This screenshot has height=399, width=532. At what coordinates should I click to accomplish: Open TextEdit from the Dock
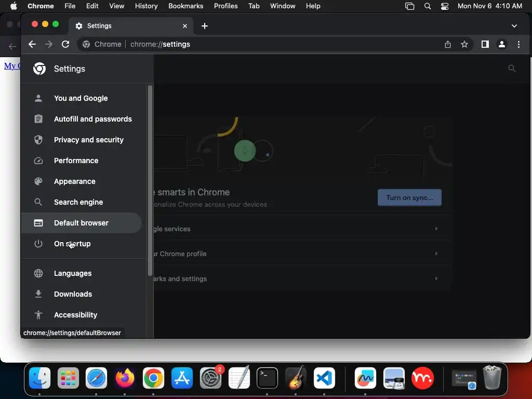pos(239,377)
